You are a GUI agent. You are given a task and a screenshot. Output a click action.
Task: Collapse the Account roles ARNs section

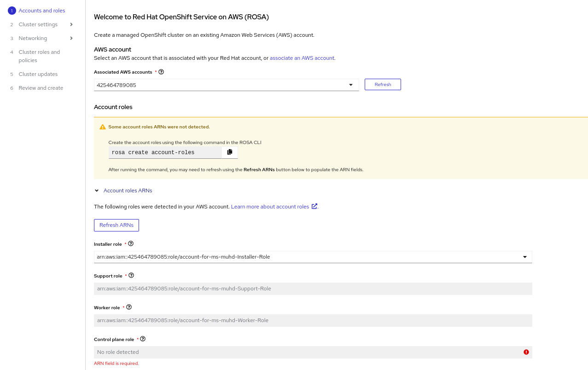(x=97, y=191)
